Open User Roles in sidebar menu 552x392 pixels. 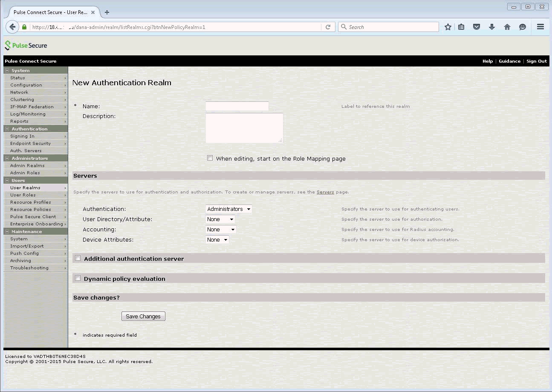tap(23, 195)
